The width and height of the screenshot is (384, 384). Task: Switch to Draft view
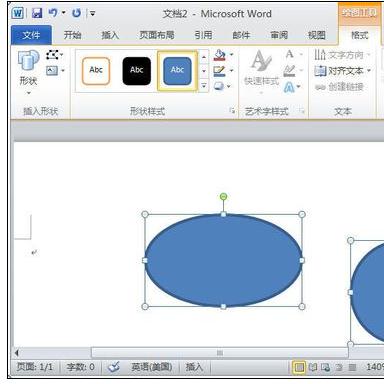pos(352,367)
